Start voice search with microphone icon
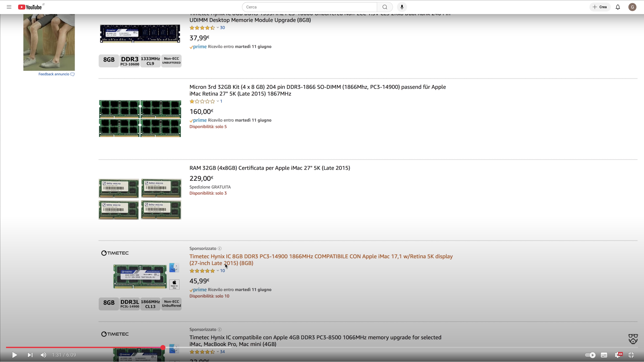The height and width of the screenshot is (362, 644). tap(402, 7)
